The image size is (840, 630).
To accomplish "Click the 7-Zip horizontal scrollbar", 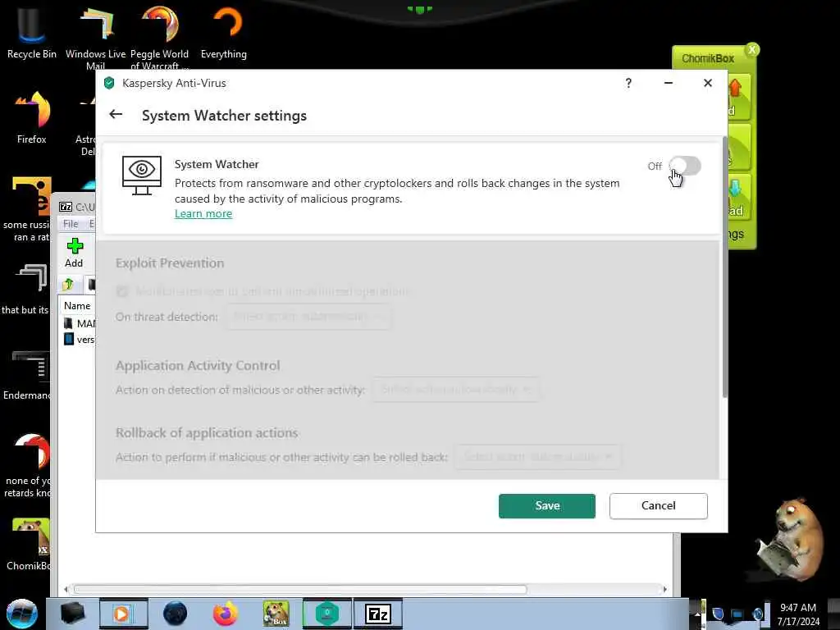I will click(x=300, y=589).
